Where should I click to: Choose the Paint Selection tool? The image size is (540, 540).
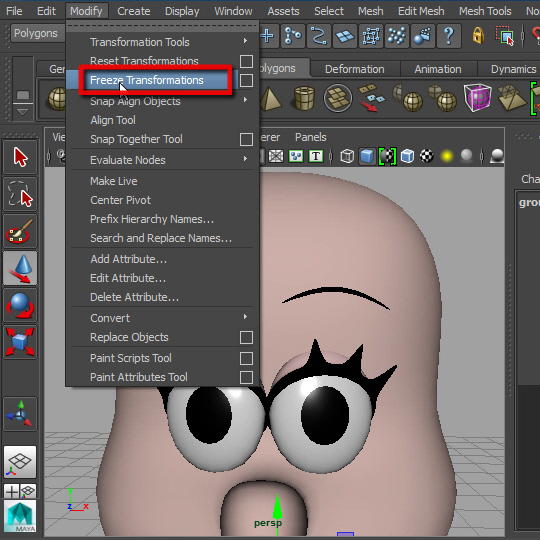tap(20, 231)
